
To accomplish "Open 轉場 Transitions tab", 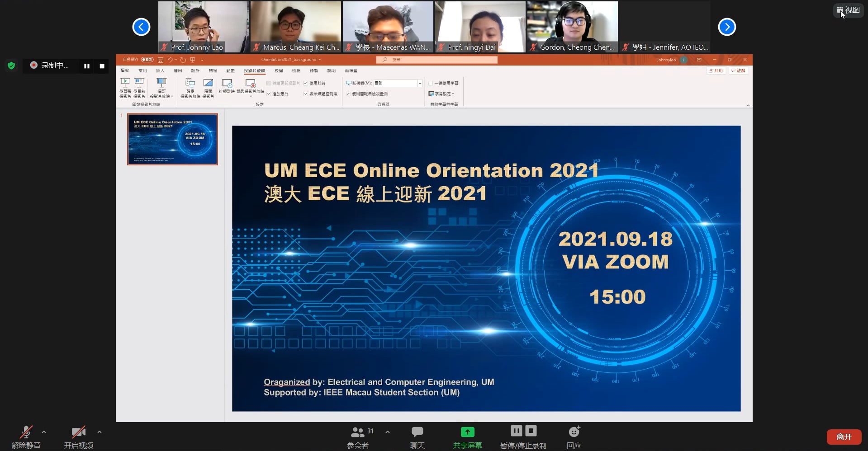I will tap(213, 70).
